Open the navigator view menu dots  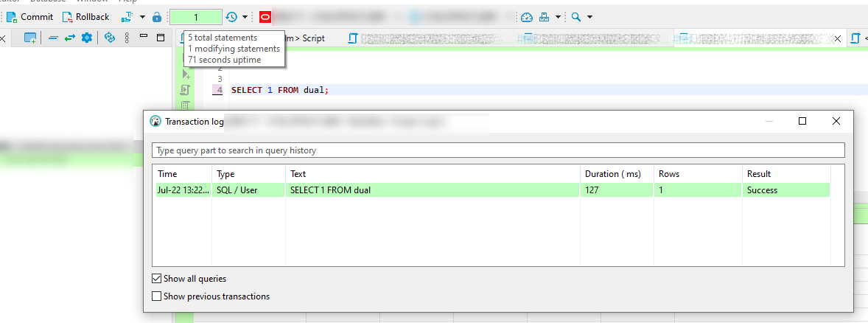pos(127,38)
